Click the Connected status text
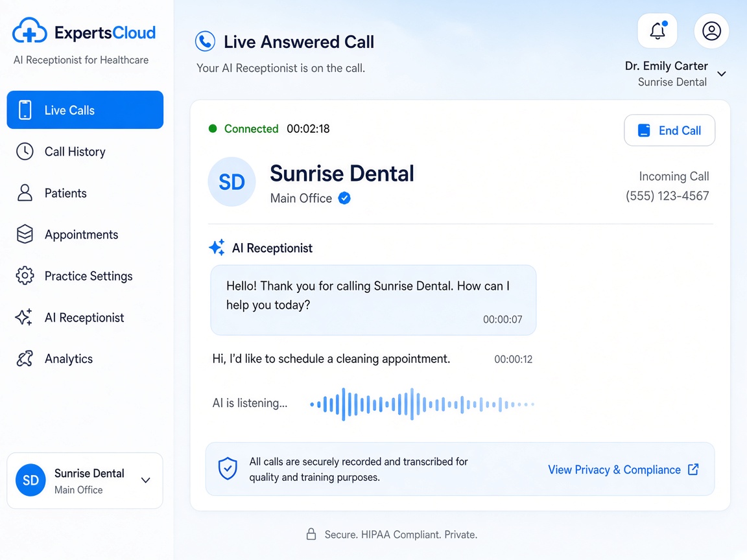Screen dimensions: 747x560 click(251, 128)
